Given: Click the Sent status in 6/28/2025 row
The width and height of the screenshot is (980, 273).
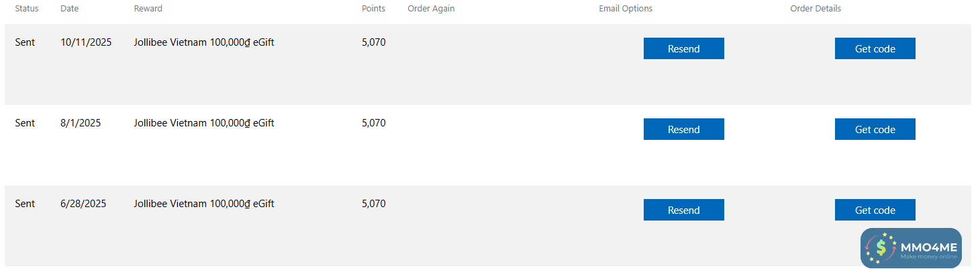Looking at the screenshot, I should tap(25, 204).
